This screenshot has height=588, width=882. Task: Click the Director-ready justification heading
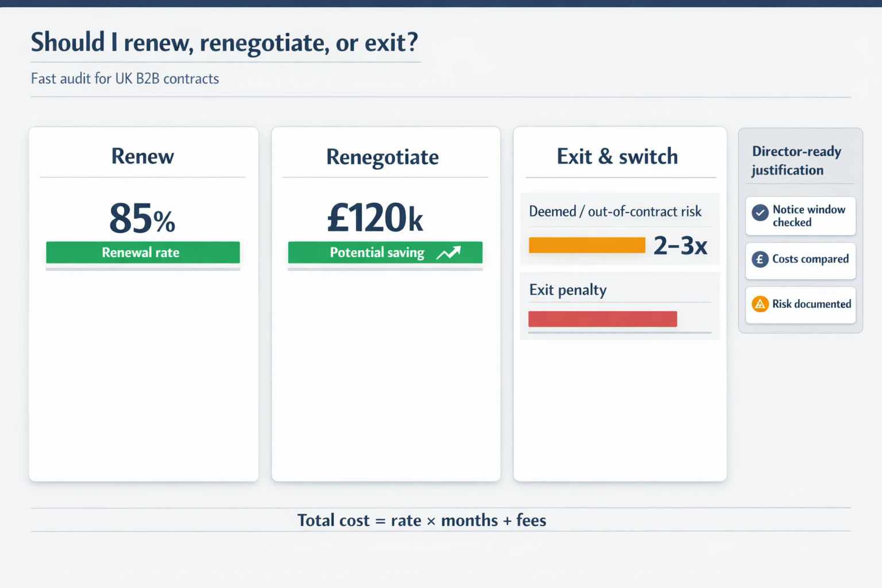coord(796,161)
